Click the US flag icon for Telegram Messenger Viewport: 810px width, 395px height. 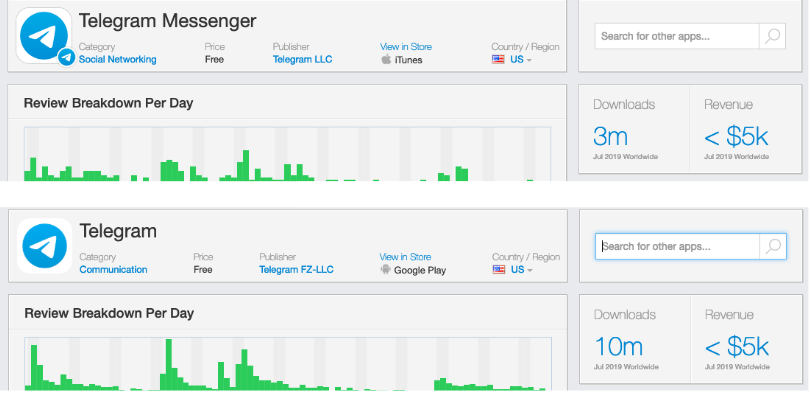(x=498, y=59)
